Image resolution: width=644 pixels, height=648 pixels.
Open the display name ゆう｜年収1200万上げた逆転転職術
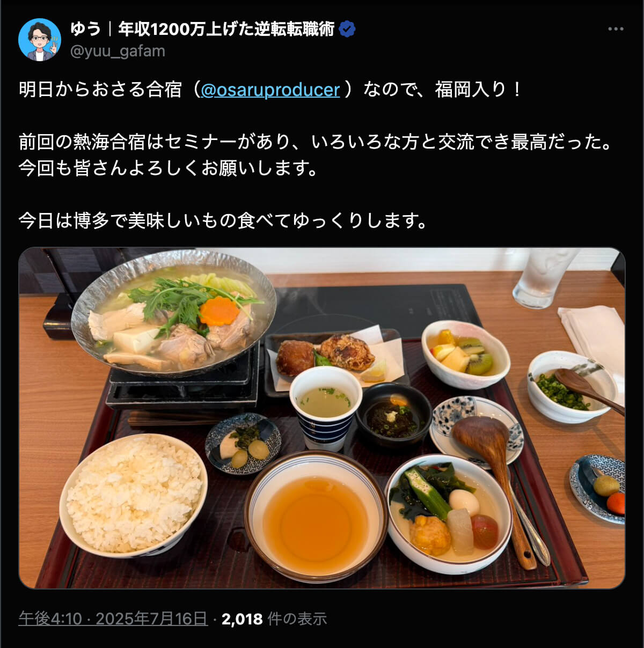pyautogui.click(x=203, y=29)
